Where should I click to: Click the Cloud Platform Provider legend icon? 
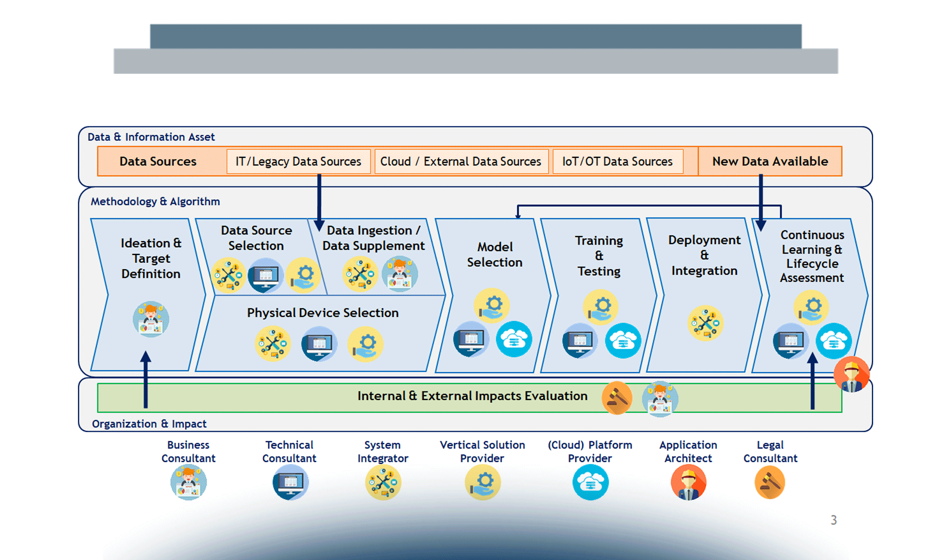pyautogui.click(x=590, y=483)
